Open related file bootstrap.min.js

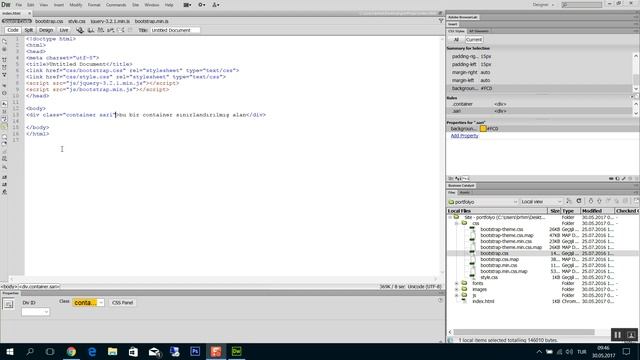pyautogui.click(x=151, y=21)
